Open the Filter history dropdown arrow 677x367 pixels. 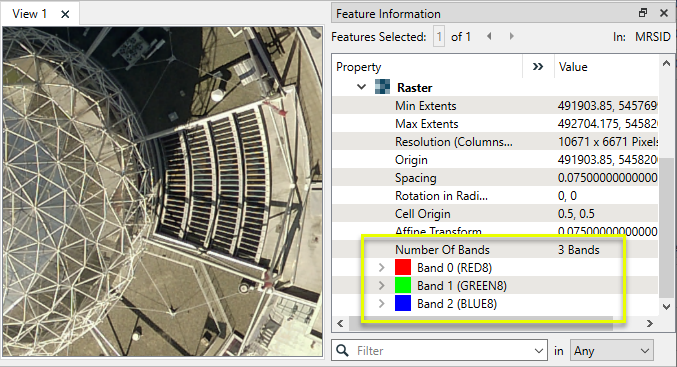tap(538, 351)
